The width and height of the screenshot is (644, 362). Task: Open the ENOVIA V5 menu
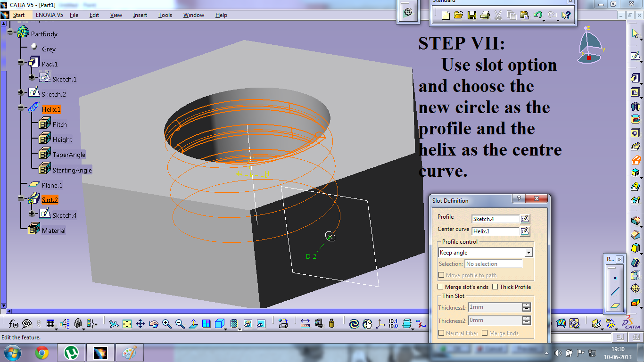50,15
